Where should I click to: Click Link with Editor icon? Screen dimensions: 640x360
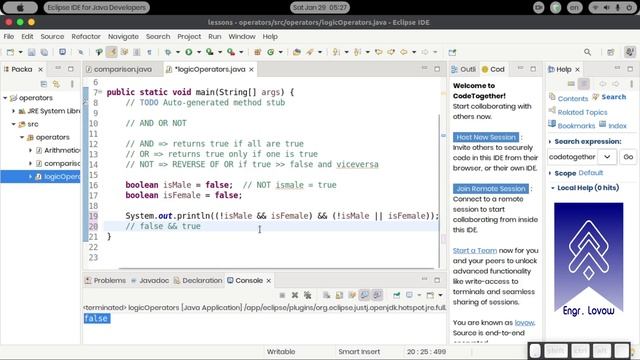tap(56, 84)
